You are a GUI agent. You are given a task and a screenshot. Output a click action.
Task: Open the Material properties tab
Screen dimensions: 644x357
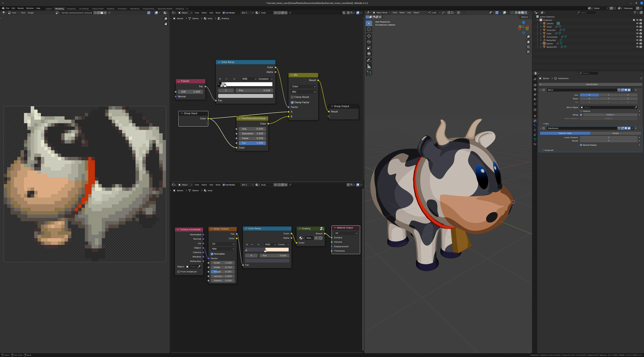(x=535, y=144)
